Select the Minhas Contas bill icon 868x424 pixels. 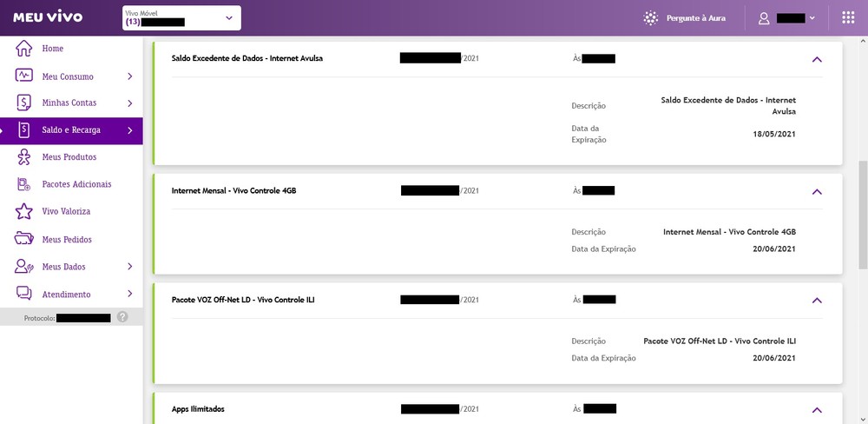[23, 103]
